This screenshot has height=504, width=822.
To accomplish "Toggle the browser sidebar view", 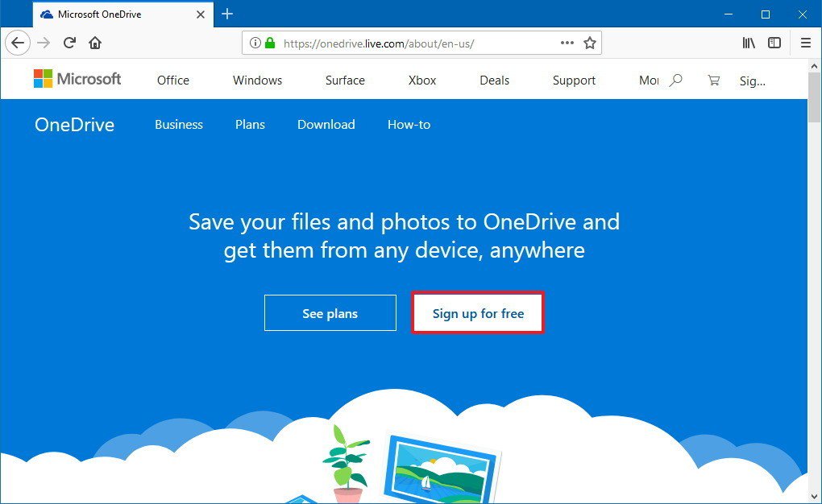I will (774, 43).
